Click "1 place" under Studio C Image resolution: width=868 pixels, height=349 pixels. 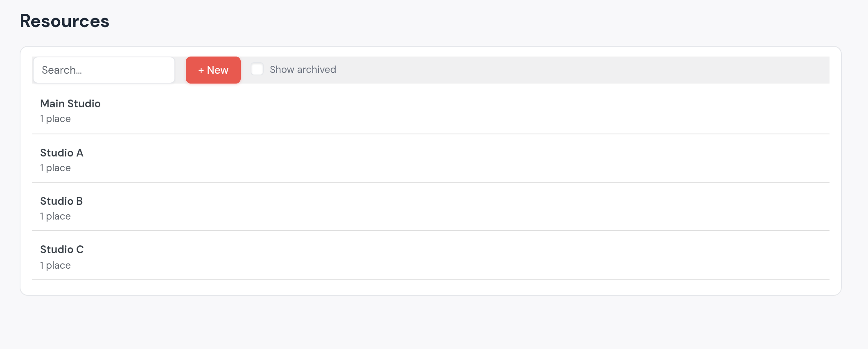pos(55,265)
